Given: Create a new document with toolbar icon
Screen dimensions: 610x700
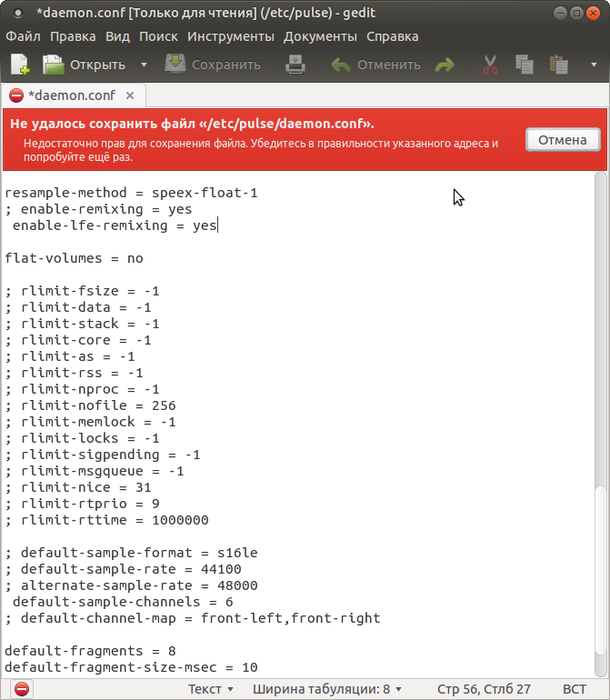Looking at the screenshot, I should (x=19, y=65).
